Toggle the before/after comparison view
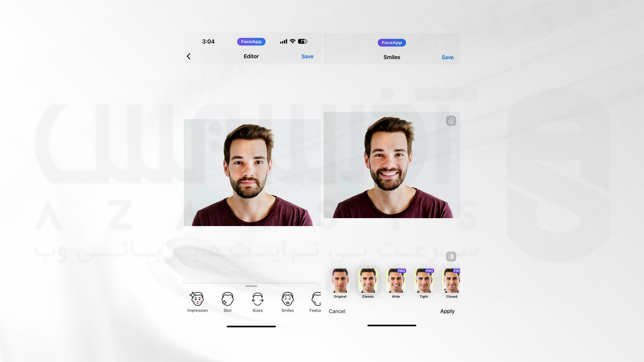This screenshot has height=362, width=644. click(x=451, y=256)
